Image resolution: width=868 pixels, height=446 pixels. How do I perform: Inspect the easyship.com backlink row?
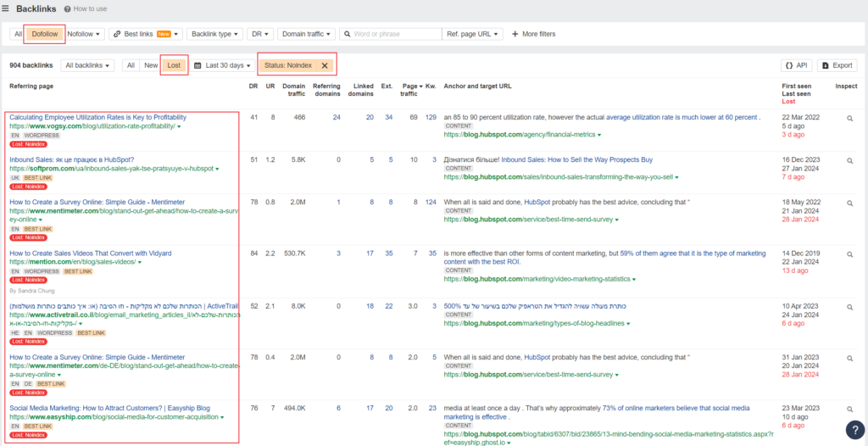(x=849, y=410)
